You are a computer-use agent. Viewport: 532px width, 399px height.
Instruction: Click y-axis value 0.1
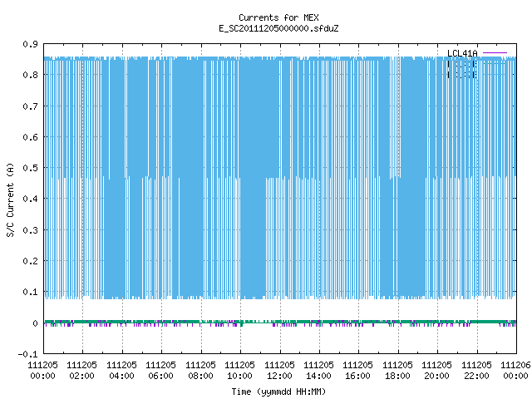tap(30, 292)
